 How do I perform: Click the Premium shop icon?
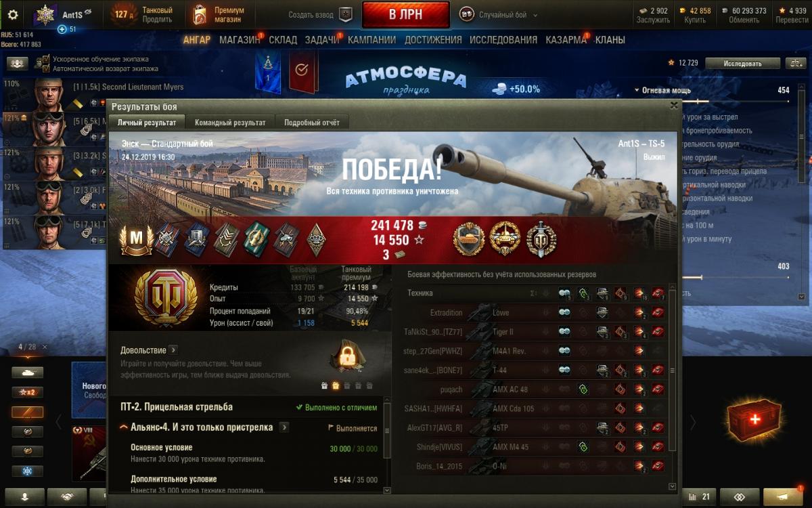(x=200, y=14)
